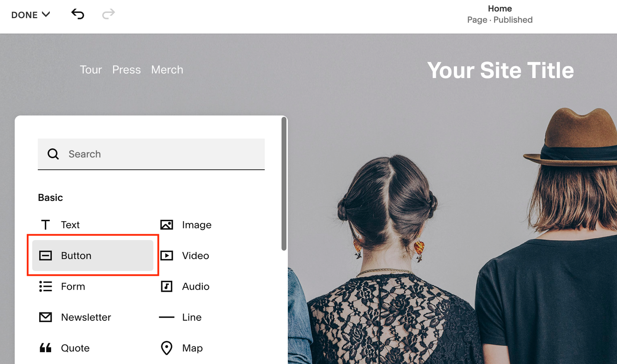
Task: Add a Form block via label
Action: 73,286
